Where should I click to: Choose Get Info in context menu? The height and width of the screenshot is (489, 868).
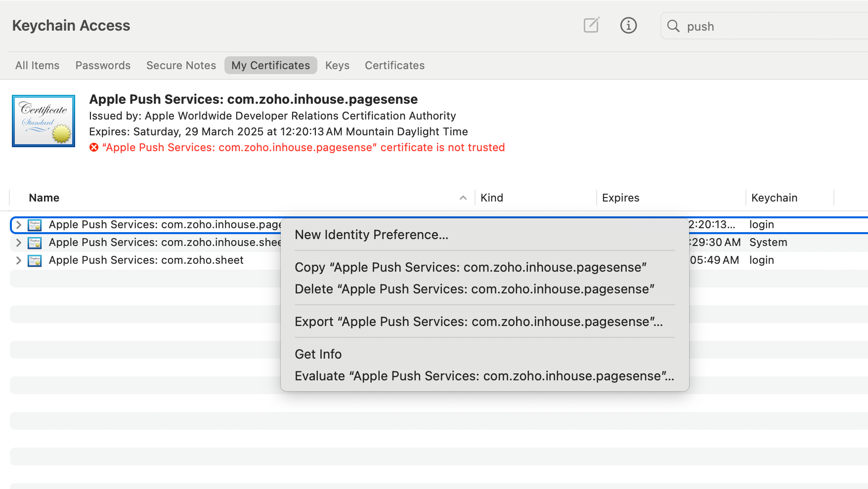point(318,355)
